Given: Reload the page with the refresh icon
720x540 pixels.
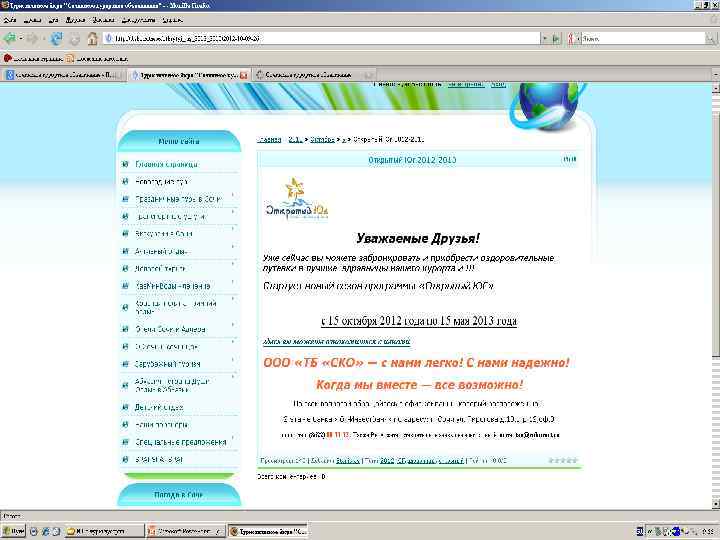Looking at the screenshot, I should click(x=56, y=39).
